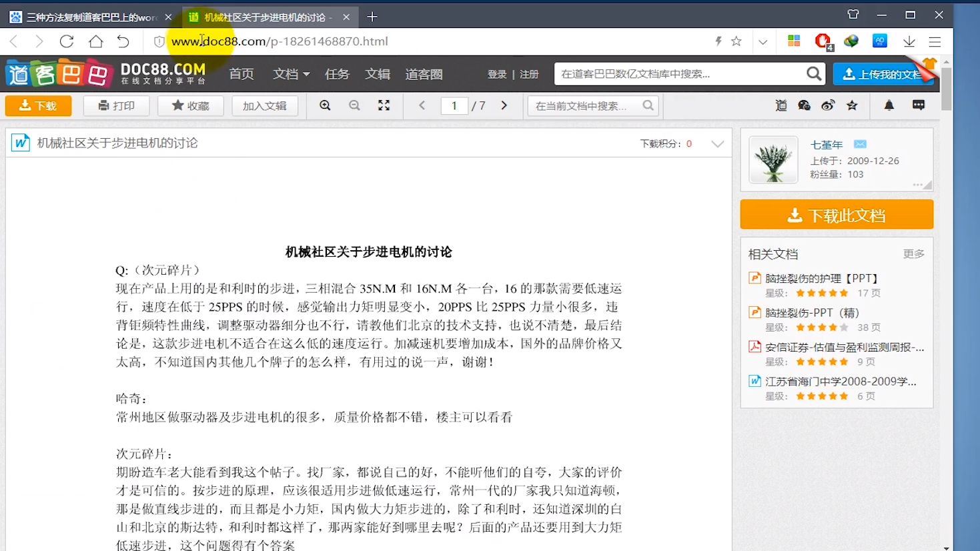
Task: Open 任务 in the site navigation
Action: pos(337,74)
